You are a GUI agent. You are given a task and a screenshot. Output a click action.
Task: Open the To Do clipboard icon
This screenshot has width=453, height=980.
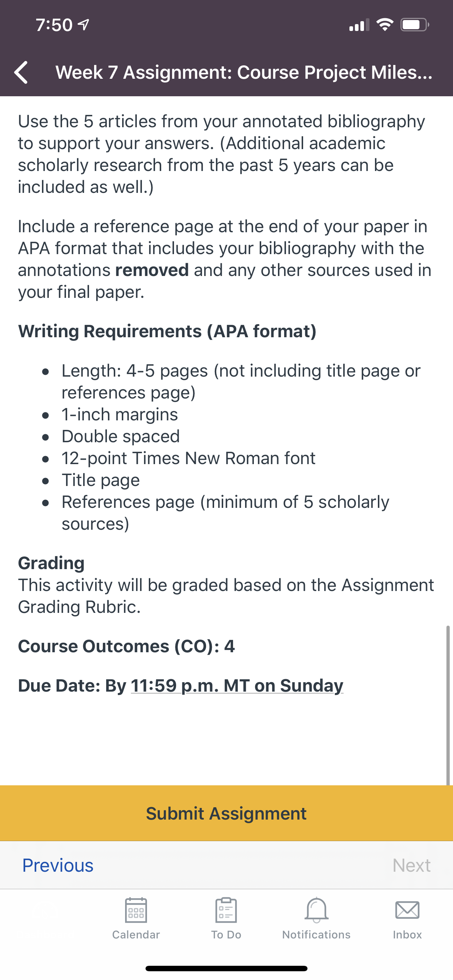(x=226, y=910)
